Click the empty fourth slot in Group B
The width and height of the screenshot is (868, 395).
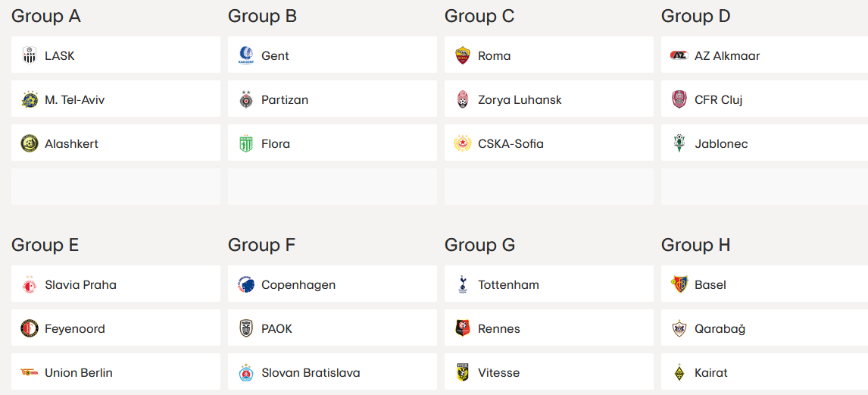(x=332, y=187)
